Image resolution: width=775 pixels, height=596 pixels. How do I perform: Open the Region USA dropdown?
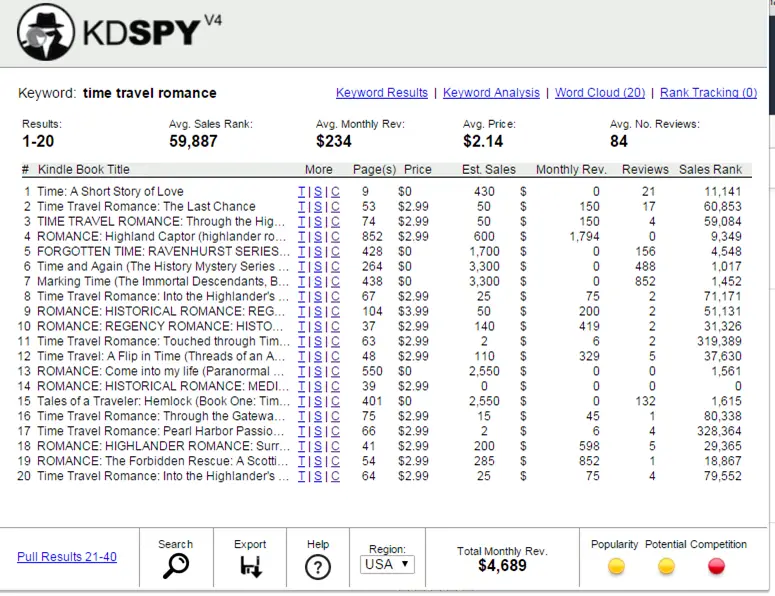point(387,564)
